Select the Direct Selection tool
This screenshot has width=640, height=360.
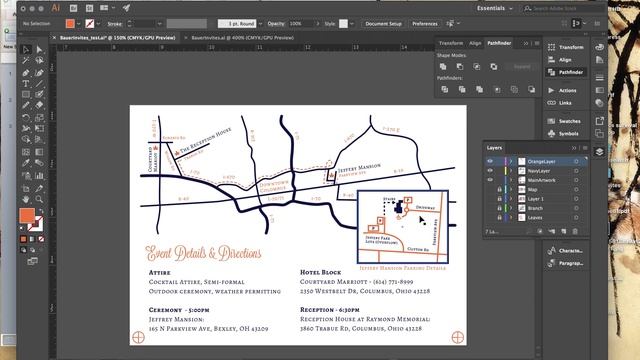(x=39, y=49)
